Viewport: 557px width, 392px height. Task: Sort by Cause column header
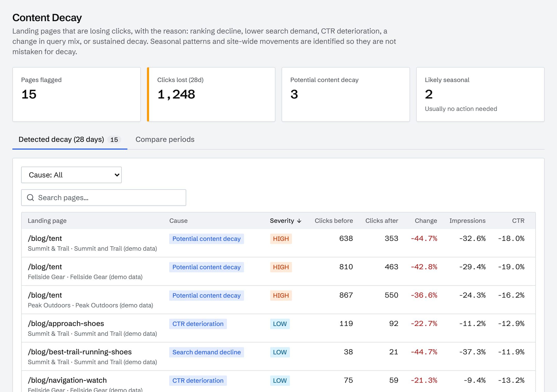coord(178,221)
